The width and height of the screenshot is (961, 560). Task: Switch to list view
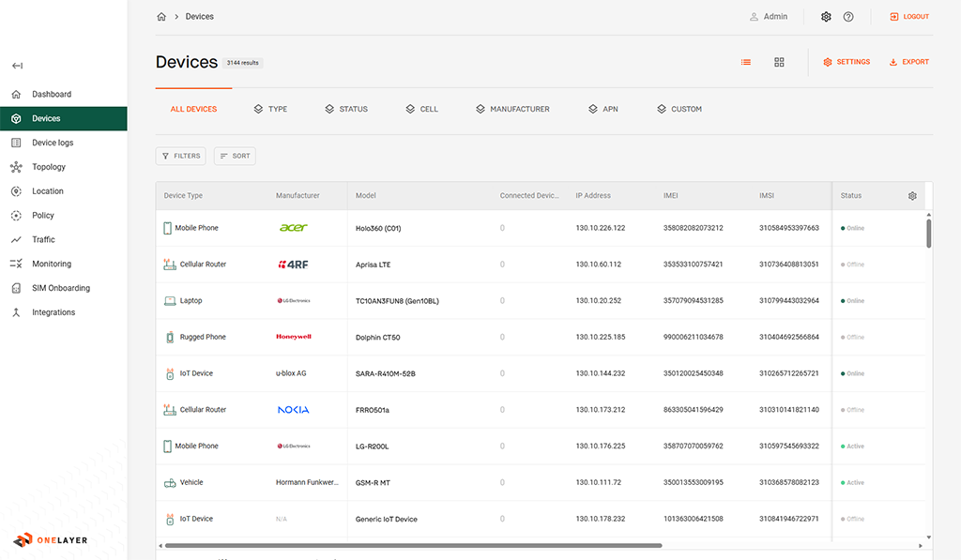click(x=746, y=62)
